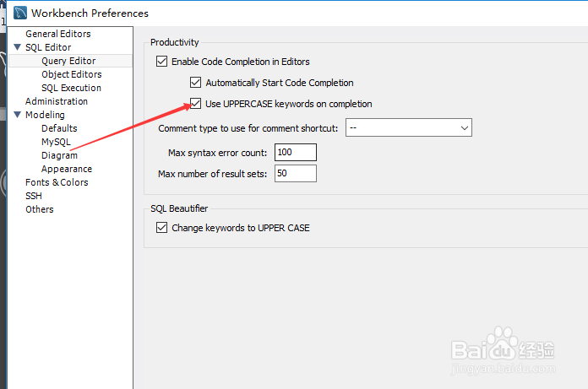Select the Administration preferences section
Screen dimensions: 588x389
tap(57, 101)
